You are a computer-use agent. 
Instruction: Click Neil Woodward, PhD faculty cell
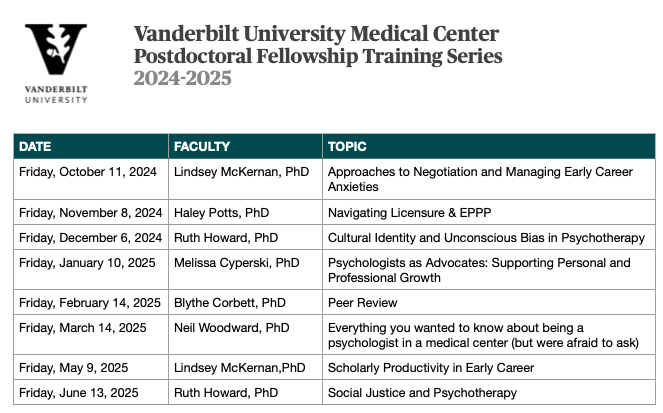(x=229, y=328)
